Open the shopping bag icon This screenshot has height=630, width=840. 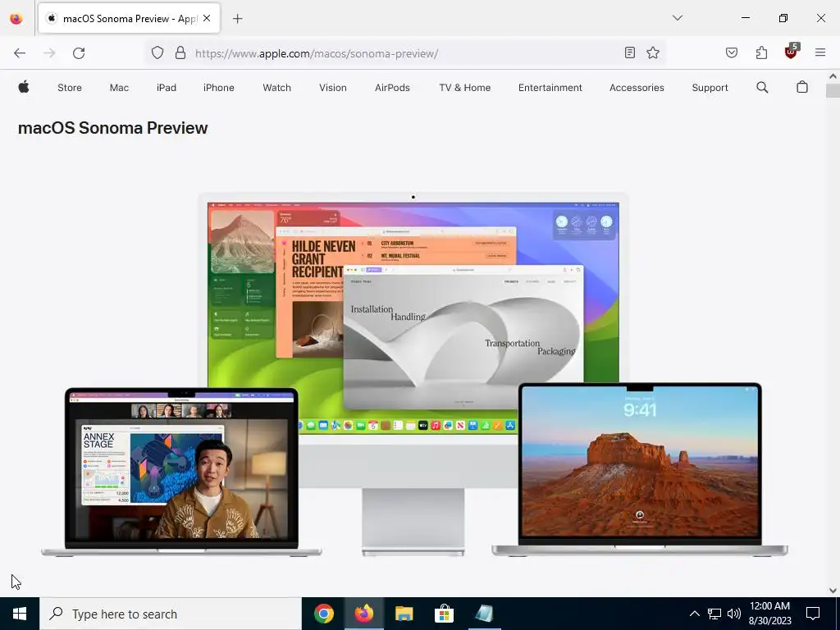[802, 87]
